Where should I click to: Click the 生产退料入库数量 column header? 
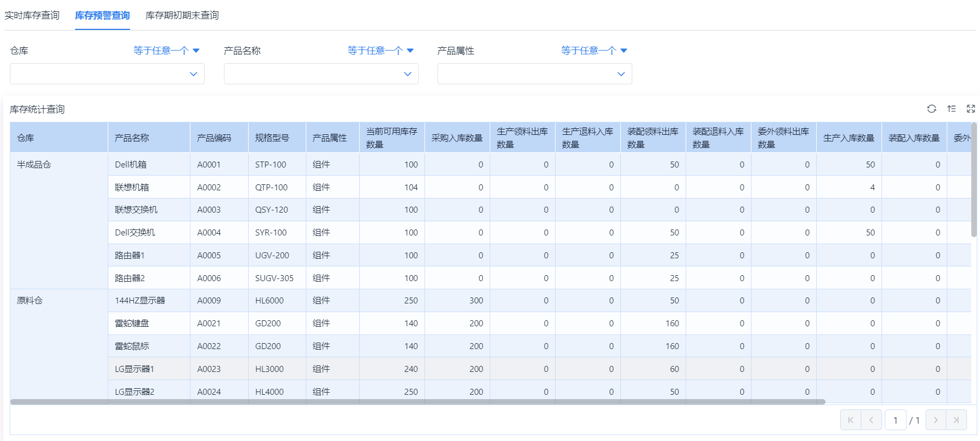(x=588, y=138)
